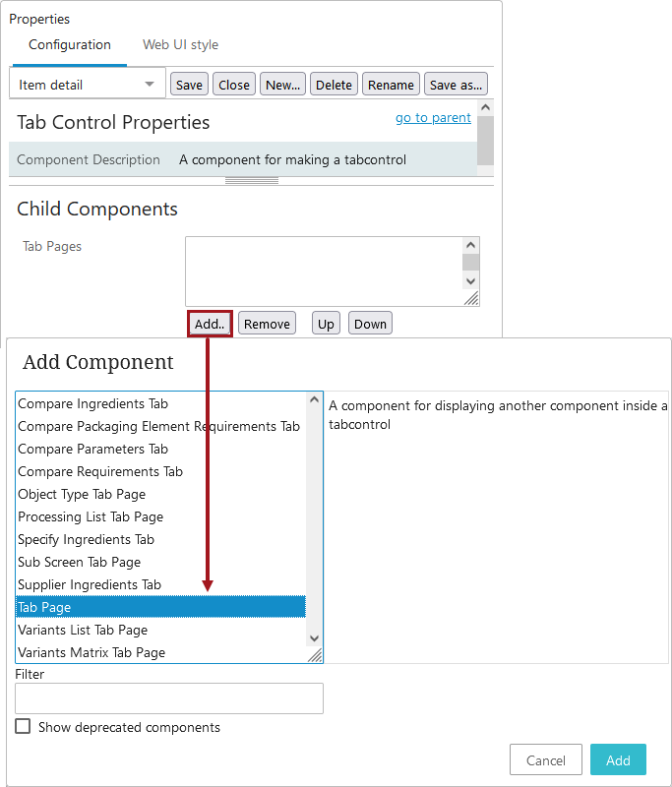The image size is (672, 787).
Task: Delete the current configuration
Action: click(334, 85)
